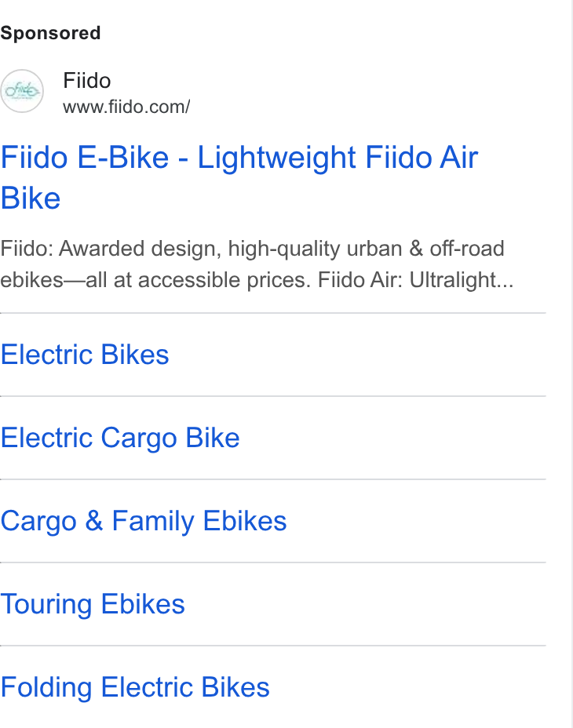Screen dimensions: 573x728
Task: Open the Fiido E-Bike Lightweight headline link
Action: tap(239, 177)
